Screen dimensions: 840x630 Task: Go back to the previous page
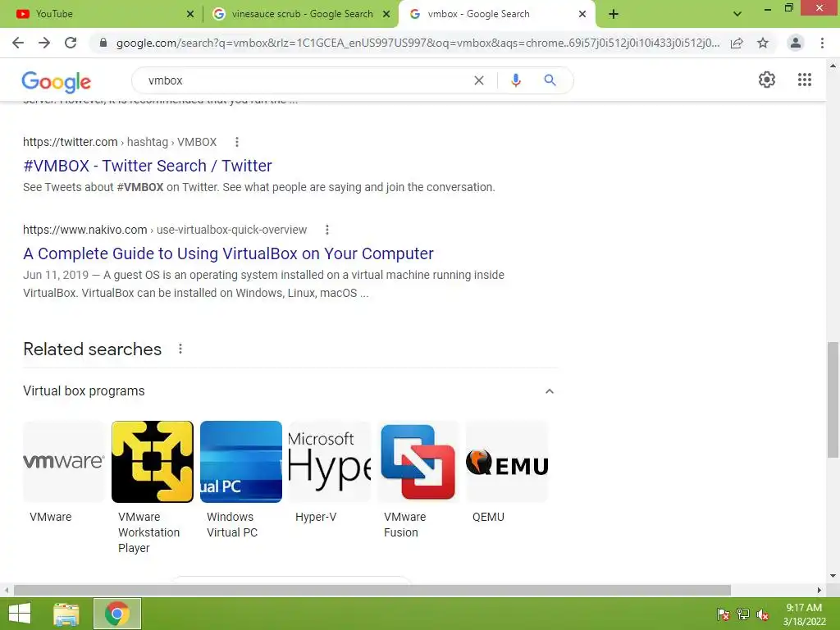pos(18,43)
